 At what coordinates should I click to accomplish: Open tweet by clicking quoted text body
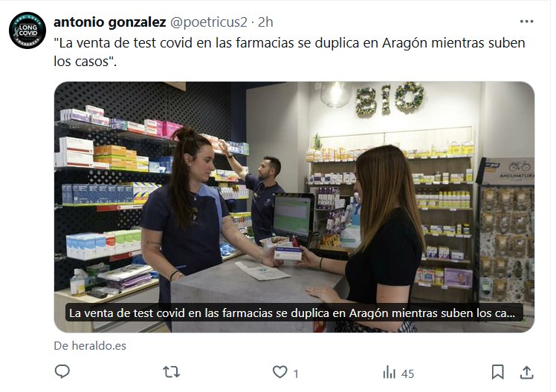tap(289, 52)
